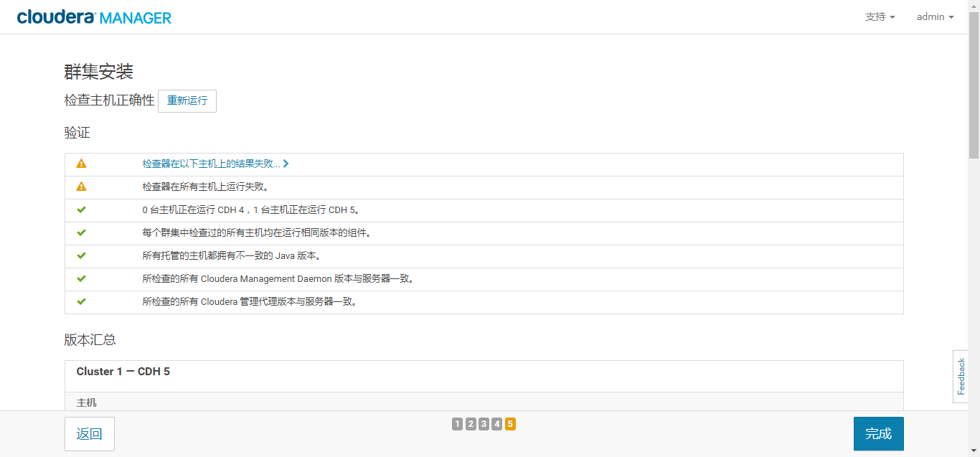980x457 pixels.
Task: Go to wizard step 4
Action: (x=497, y=424)
